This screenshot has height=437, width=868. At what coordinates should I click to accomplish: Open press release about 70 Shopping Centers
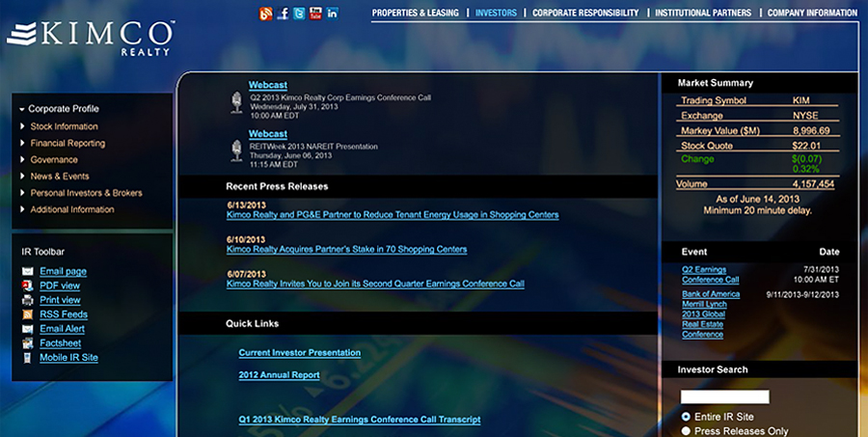point(346,249)
